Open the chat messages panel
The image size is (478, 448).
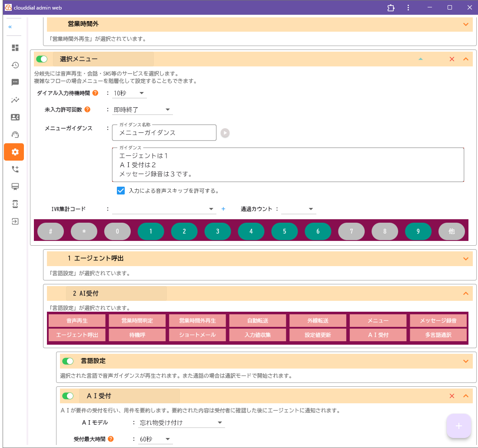coord(14,82)
